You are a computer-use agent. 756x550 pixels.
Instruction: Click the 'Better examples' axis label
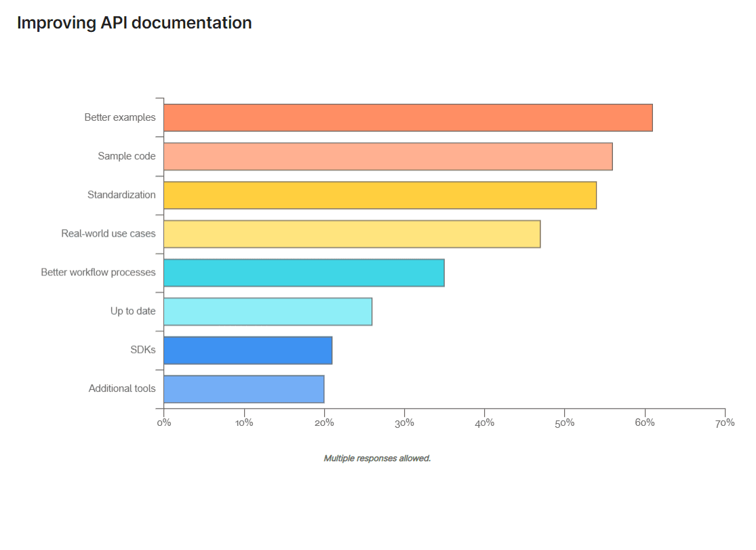coord(121,117)
